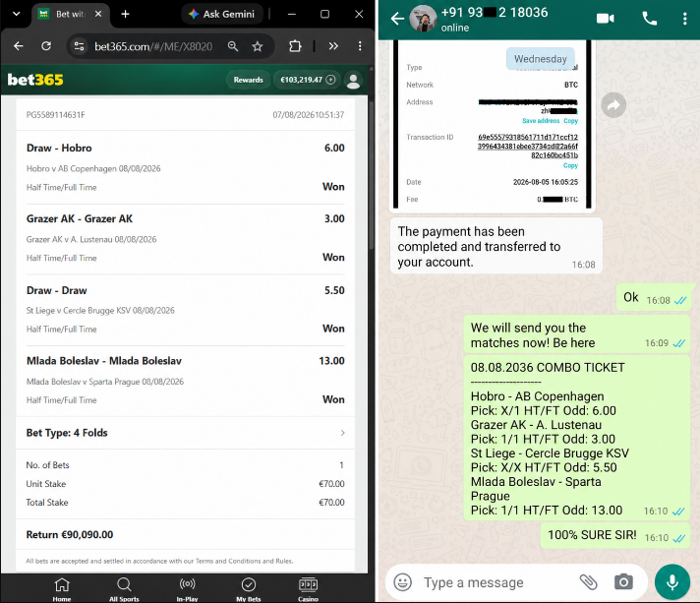Select the Ok message bubble

coord(654,297)
